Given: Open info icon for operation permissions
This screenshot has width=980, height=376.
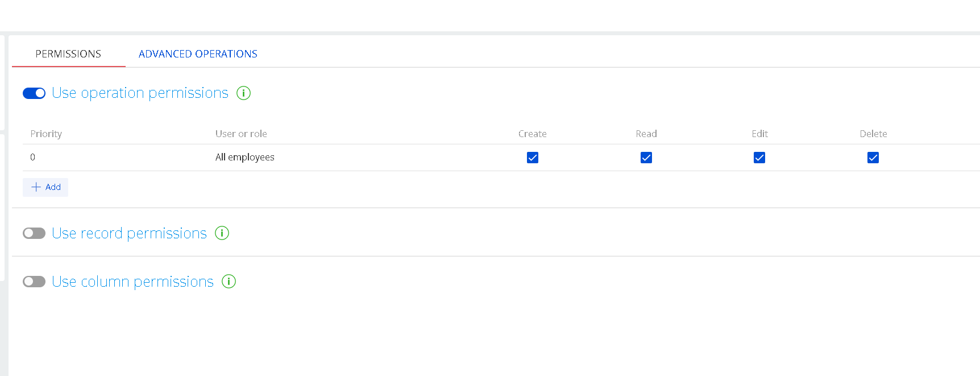Looking at the screenshot, I should [243, 93].
